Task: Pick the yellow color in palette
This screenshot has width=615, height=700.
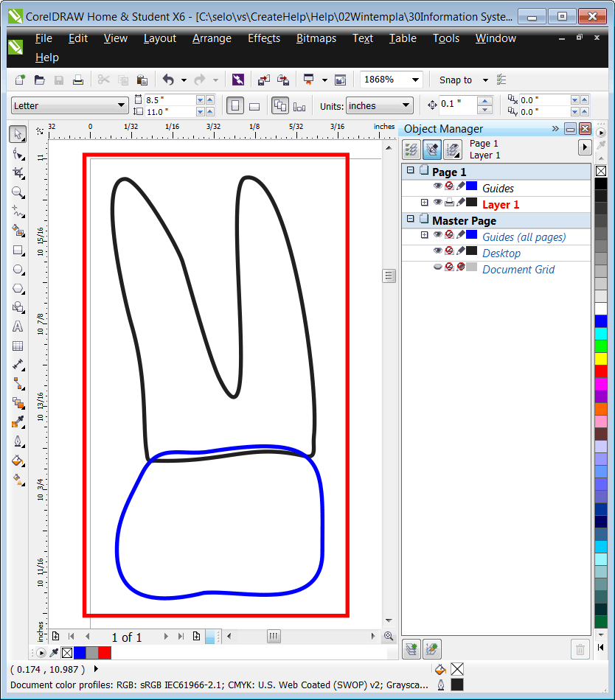Action: [601, 359]
